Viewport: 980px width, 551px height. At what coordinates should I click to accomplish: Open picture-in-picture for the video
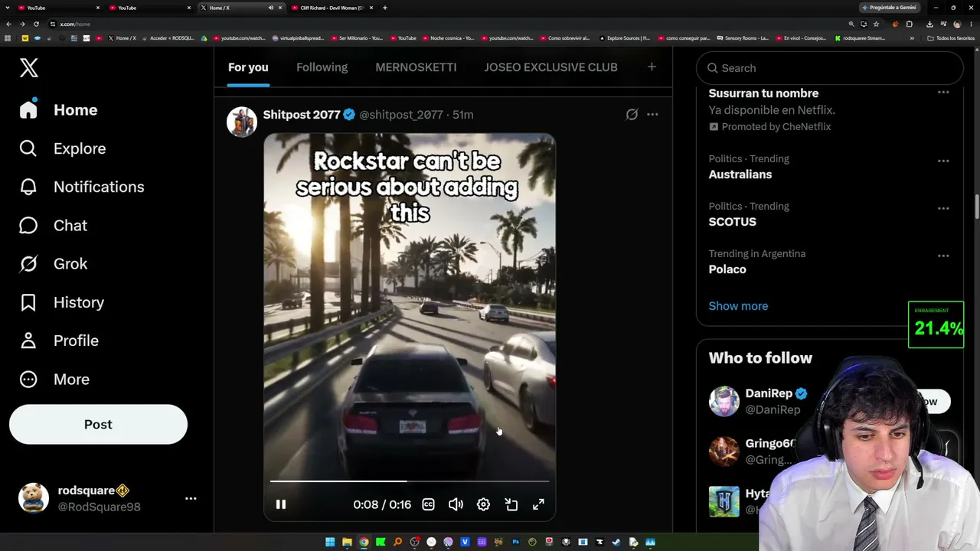[511, 504]
